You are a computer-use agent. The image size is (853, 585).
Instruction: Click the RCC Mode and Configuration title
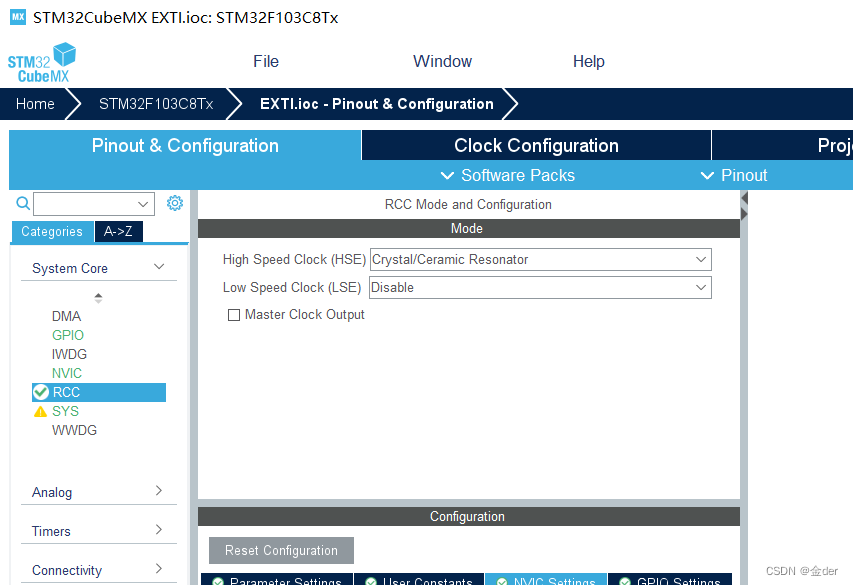(x=468, y=205)
